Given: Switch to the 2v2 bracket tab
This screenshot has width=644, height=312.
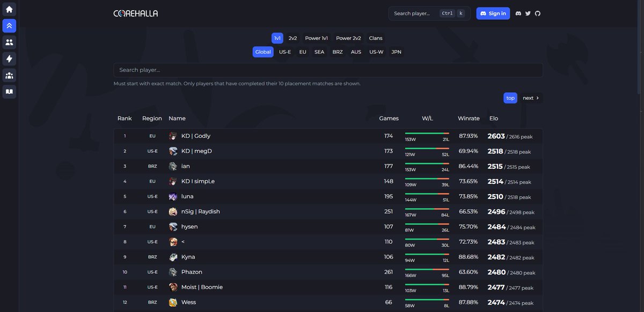Looking at the screenshot, I should tap(293, 38).
